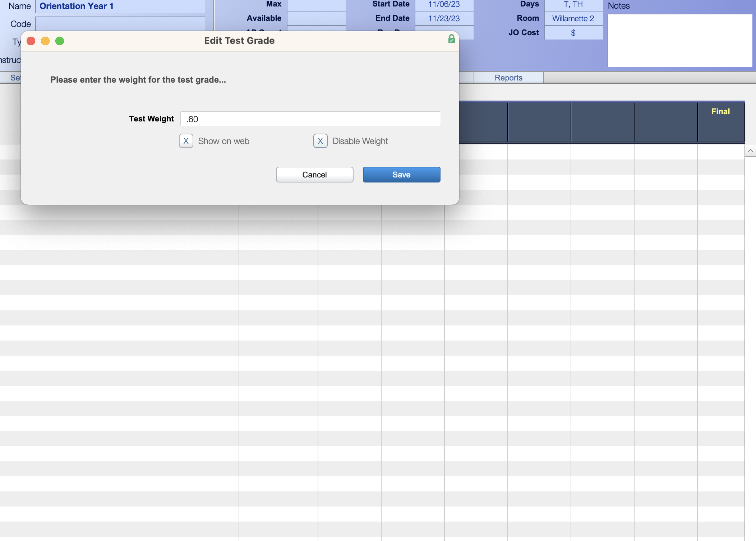This screenshot has width=756, height=541.
Task: Open the Reports tab in background
Action: (508, 77)
